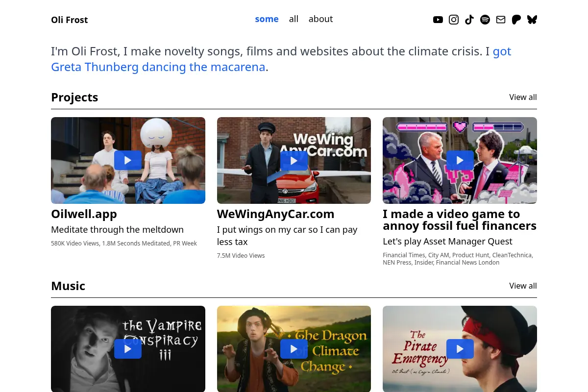Screen dimensions: 588x392
Task: Click the Oli Frost site title
Action: point(70,20)
